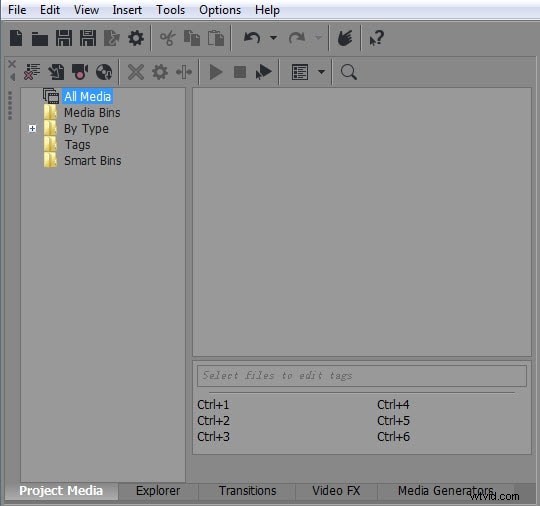The height and width of the screenshot is (506, 540).
Task: Switch to the Media Generators tab
Action: click(446, 491)
